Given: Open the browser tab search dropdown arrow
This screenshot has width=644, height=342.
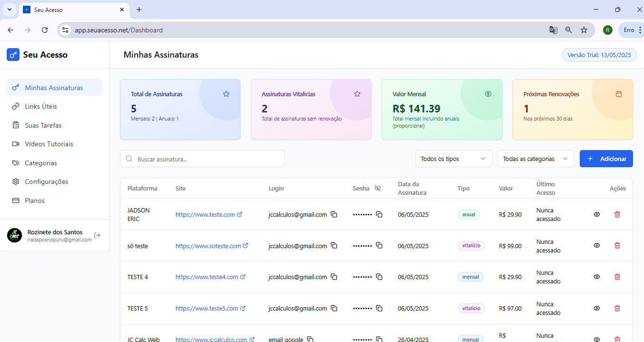Looking at the screenshot, I should pyautogui.click(x=9, y=10).
